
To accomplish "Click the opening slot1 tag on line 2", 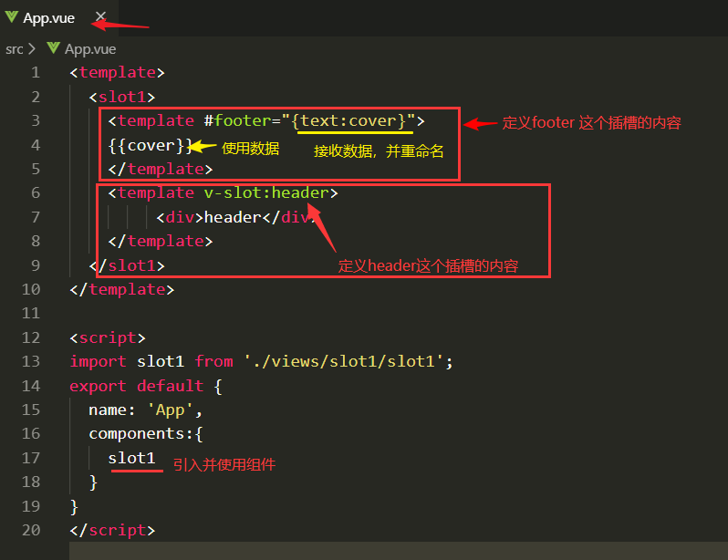I will click(x=122, y=97).
